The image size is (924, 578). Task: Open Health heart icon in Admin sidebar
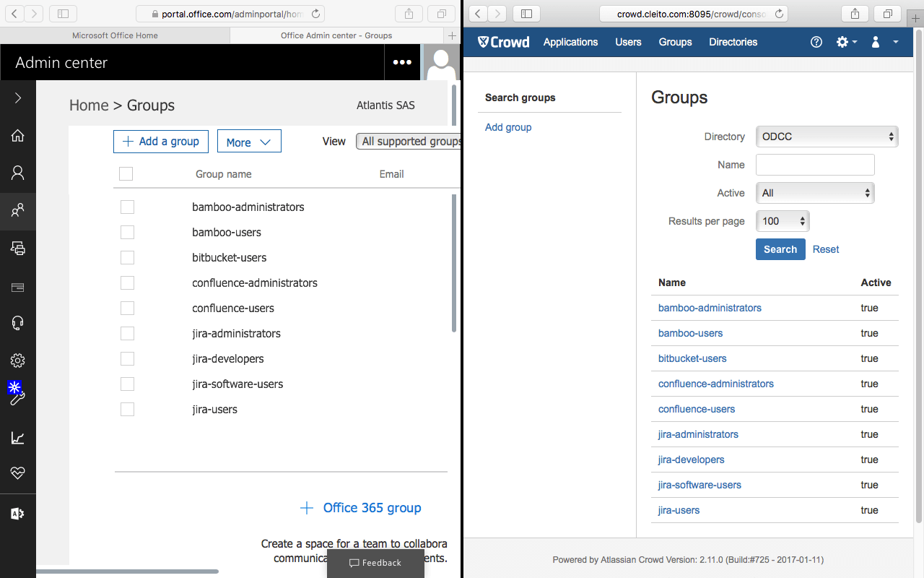coord(18,473)
